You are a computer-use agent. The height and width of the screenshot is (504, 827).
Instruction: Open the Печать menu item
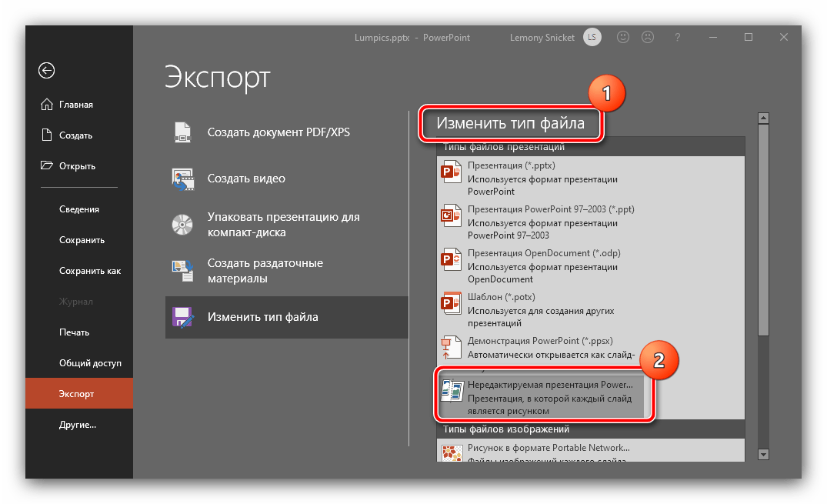coord(74,332)
